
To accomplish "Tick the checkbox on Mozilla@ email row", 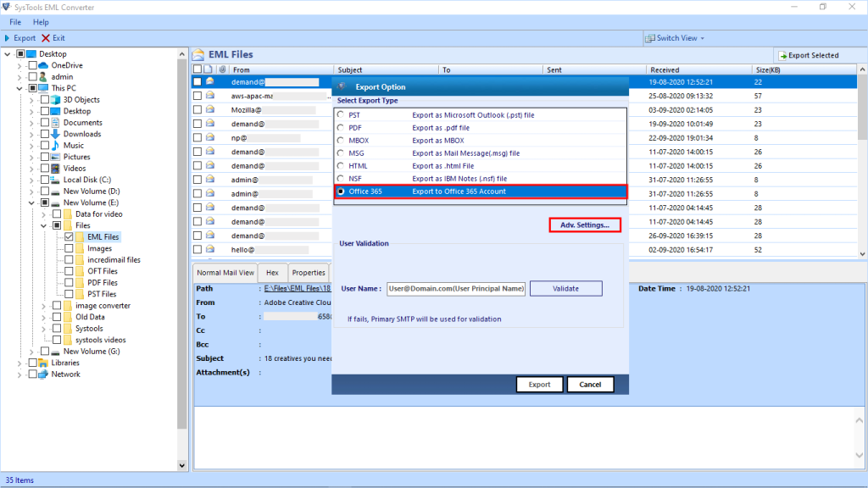I will tap(198, 109).
